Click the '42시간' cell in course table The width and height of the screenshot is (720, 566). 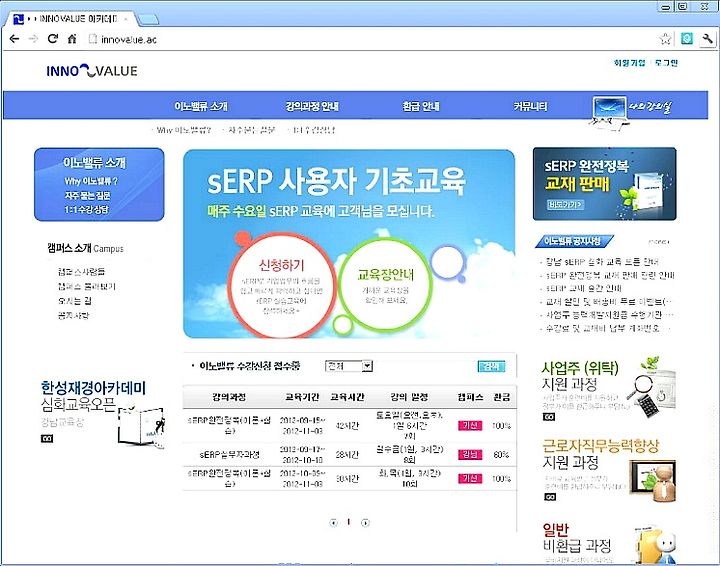click(x=347, y=426)
